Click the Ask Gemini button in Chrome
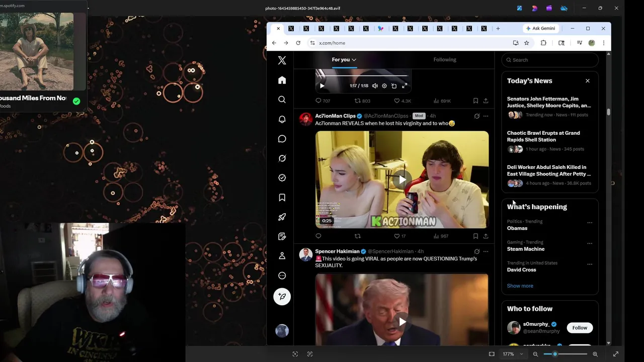This screenshot has width=644, height=362. [x=540, y=29]
